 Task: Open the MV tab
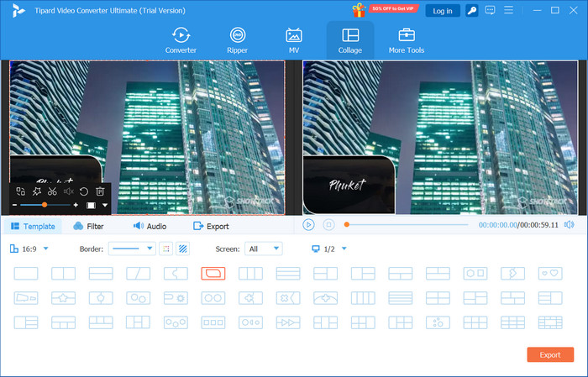point(294,40)
